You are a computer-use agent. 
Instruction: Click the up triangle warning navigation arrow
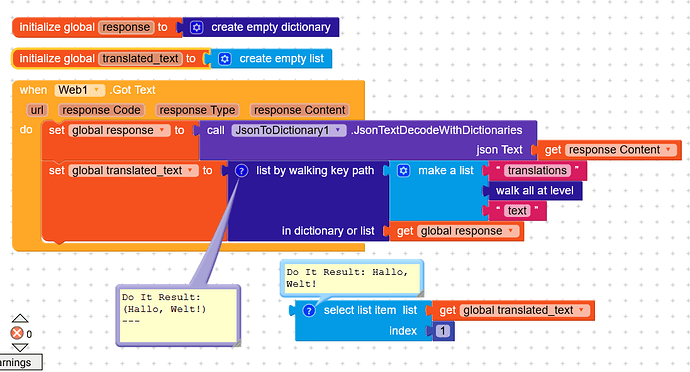(x=20, y=318)
